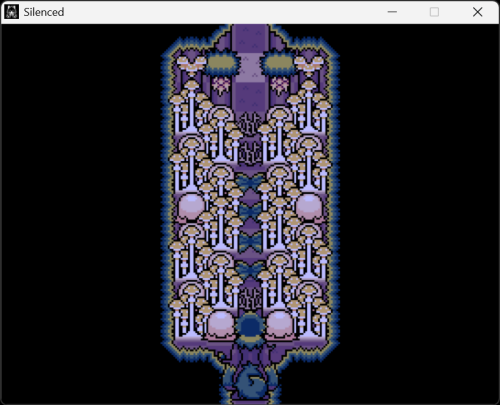
Task: Minimize the Silenced game window
Action: click(x=392, y=12)
